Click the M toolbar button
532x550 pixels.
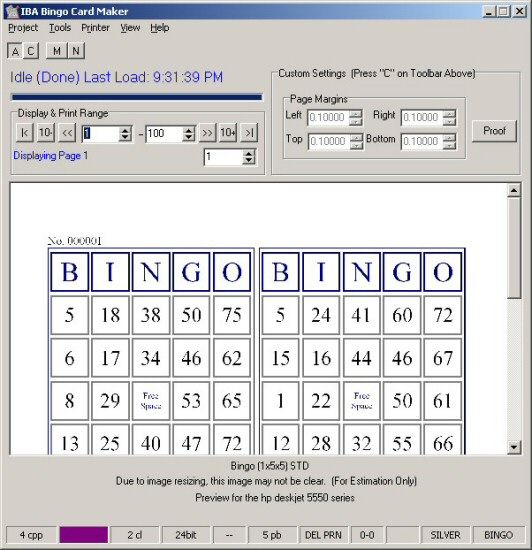pos(57,51)
